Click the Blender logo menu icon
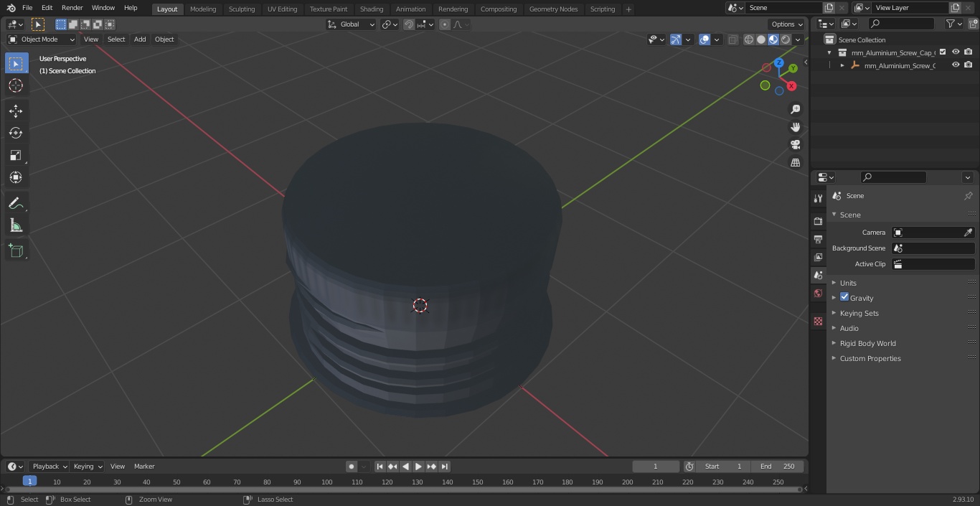980x506 pixels. (10, 8)
